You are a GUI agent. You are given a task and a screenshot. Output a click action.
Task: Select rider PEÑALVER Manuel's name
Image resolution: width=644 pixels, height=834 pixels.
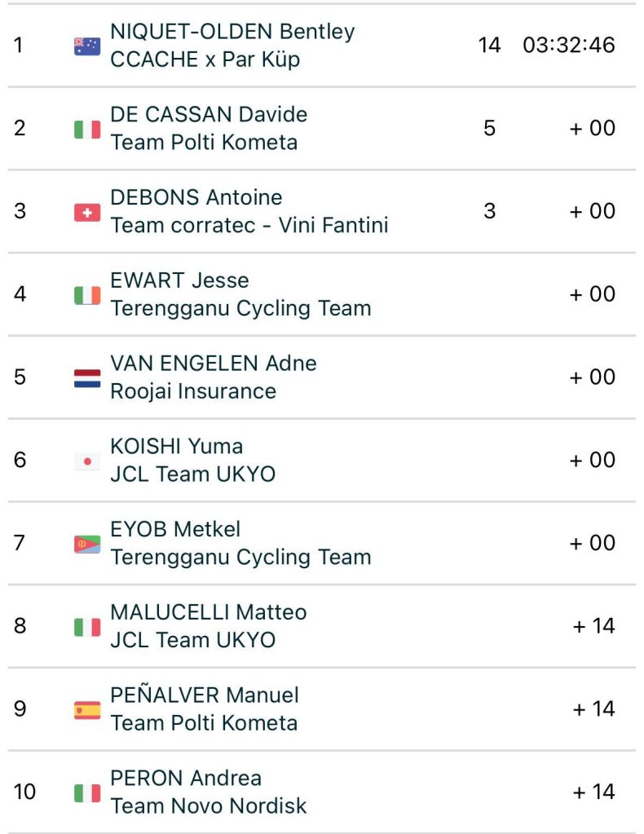click(x=205, y=695)
